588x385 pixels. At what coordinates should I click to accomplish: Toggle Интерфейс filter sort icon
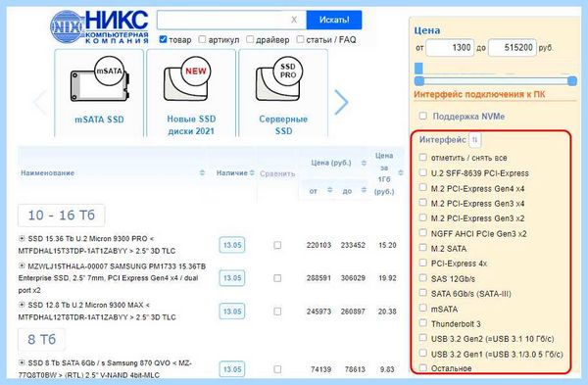(474, 140)
